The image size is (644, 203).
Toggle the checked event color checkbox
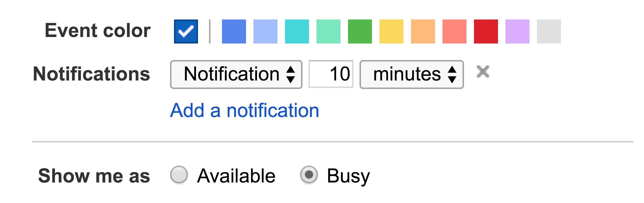pos(186,31)
